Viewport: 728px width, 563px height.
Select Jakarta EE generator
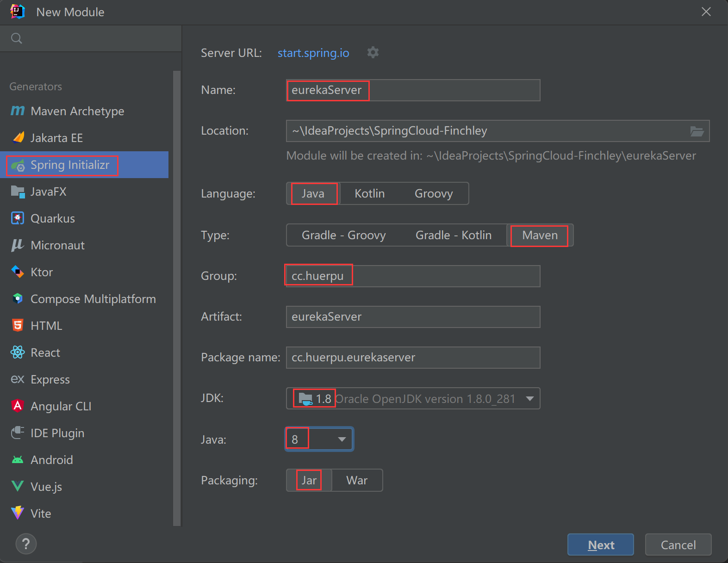[x=84, y=138]
